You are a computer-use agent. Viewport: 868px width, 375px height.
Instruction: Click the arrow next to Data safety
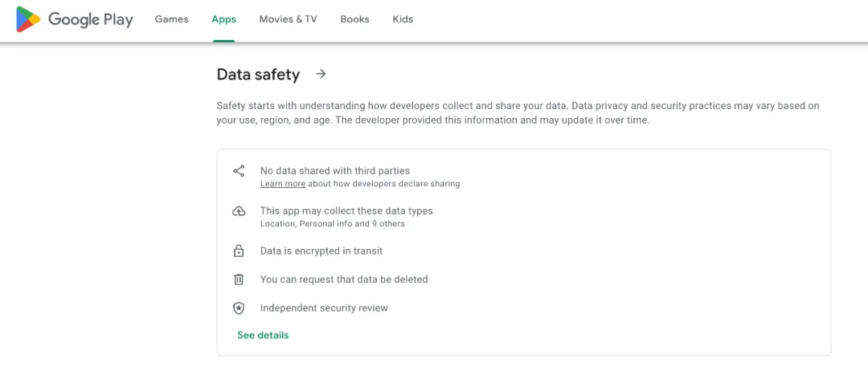click(321, 74)
